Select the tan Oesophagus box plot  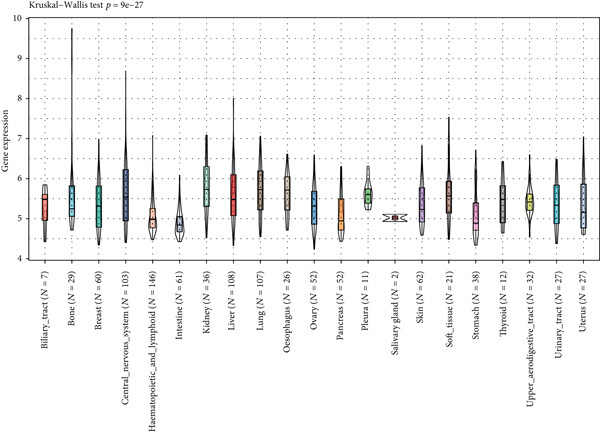coord(287,193)
